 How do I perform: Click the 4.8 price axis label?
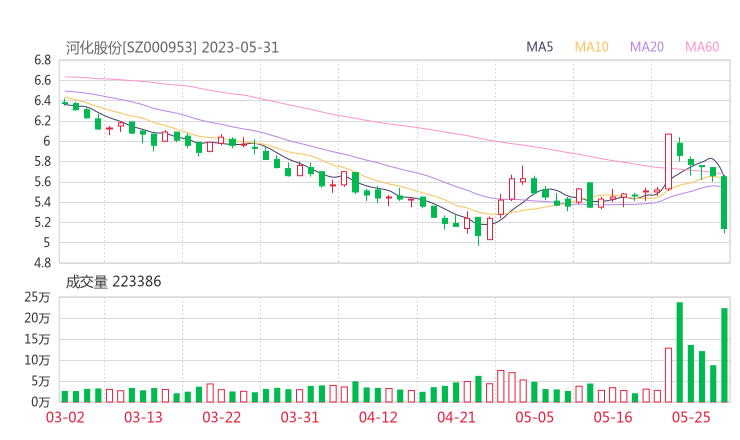42,263
